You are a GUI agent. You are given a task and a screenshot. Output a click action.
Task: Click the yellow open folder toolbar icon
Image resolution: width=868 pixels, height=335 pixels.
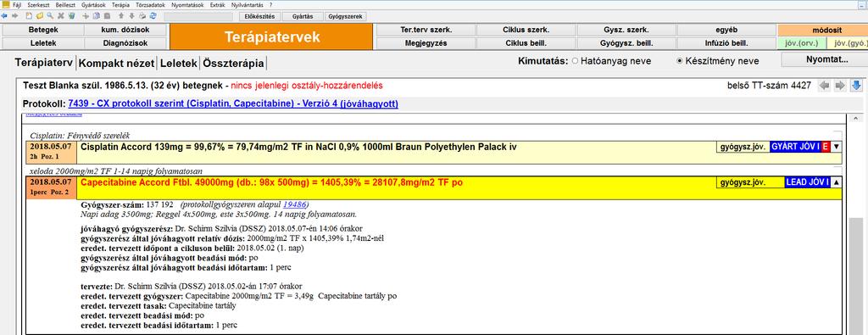pos(40,16)
